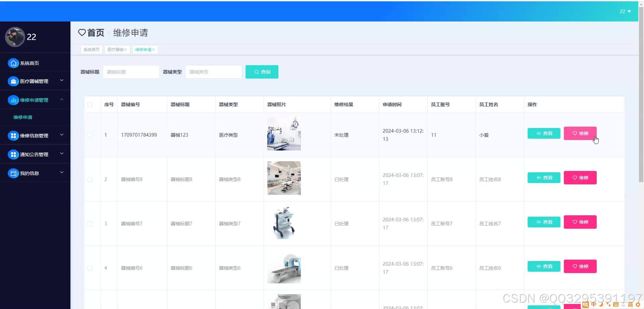Screen dimensions: 644x309
Task: Expand the 医疗器械管理 menu chevron
Action: 61,81
